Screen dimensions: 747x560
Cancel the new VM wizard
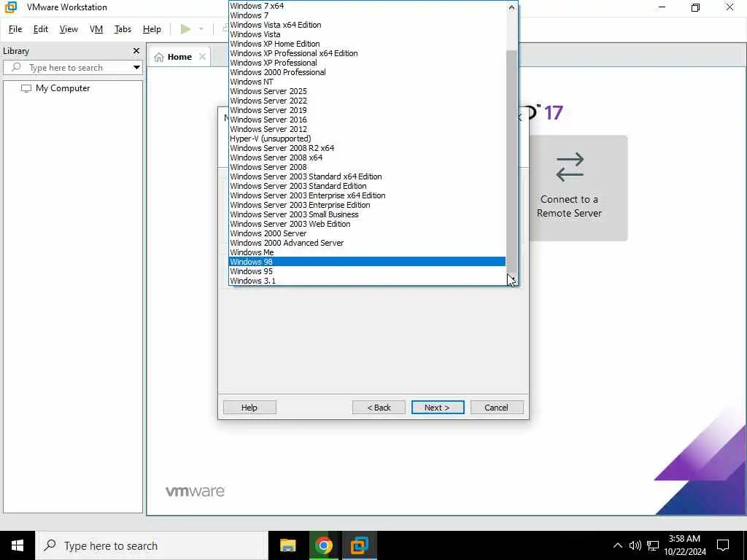tap(496, 407)
